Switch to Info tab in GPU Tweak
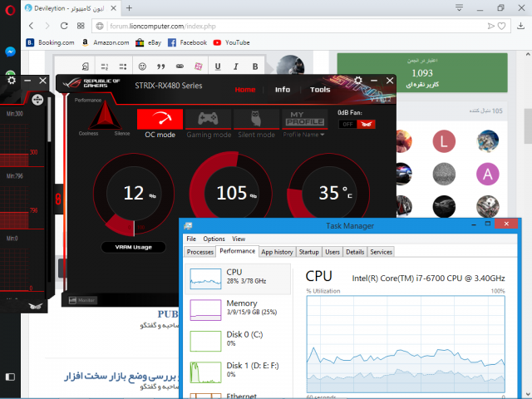This screenshot has height=399, width=532. pyautogui.click(x=283, y=90)
